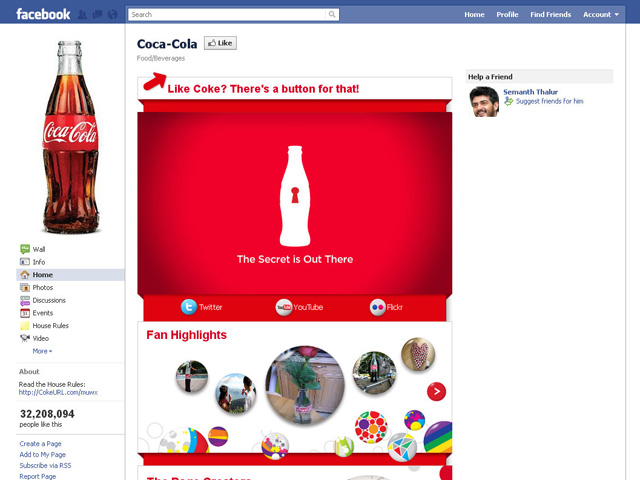Click the YouTube icon

(284, 307)
